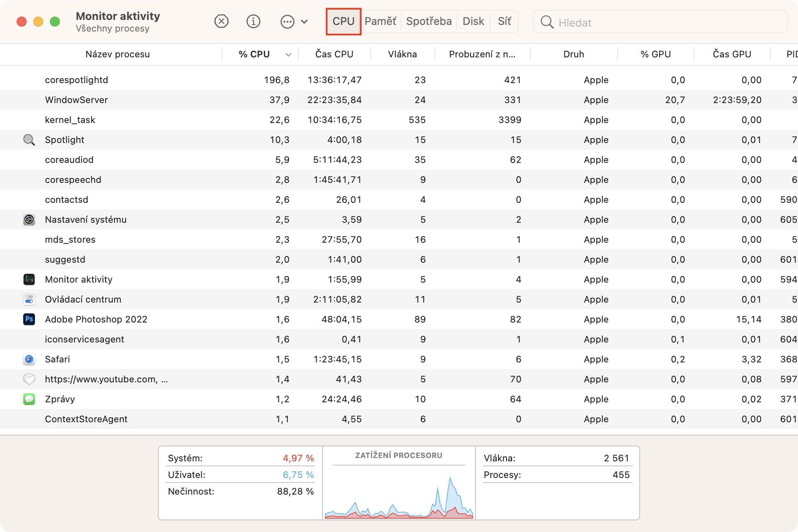
Task: Open the Disk tab
Action: click(473, 21)
